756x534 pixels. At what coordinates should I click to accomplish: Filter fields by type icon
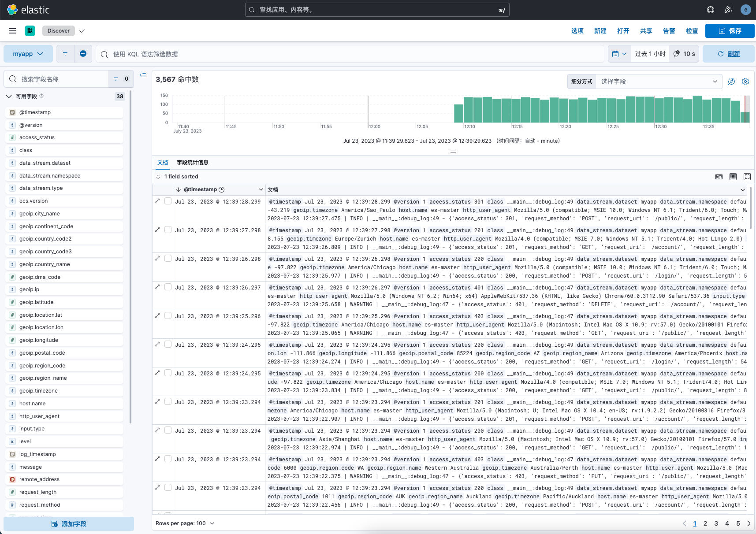tap(121, 79)
